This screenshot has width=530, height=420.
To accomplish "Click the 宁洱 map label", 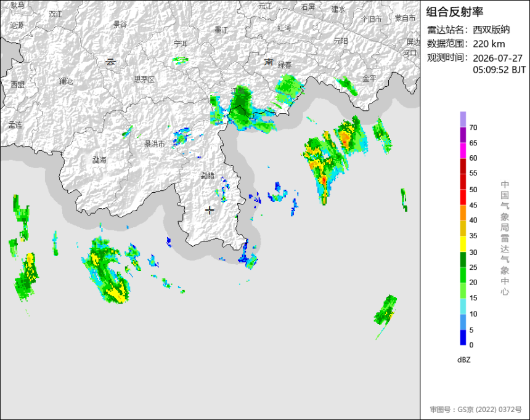I will (x=181, y=44).
